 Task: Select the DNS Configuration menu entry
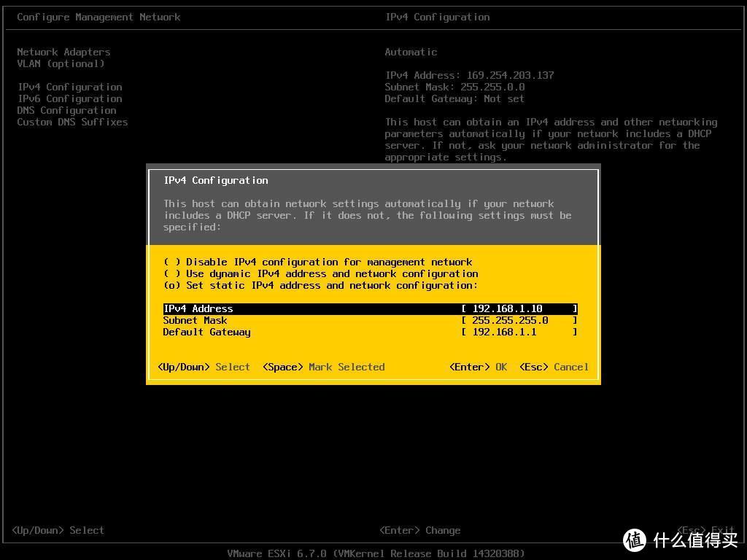tap(66, 110)
